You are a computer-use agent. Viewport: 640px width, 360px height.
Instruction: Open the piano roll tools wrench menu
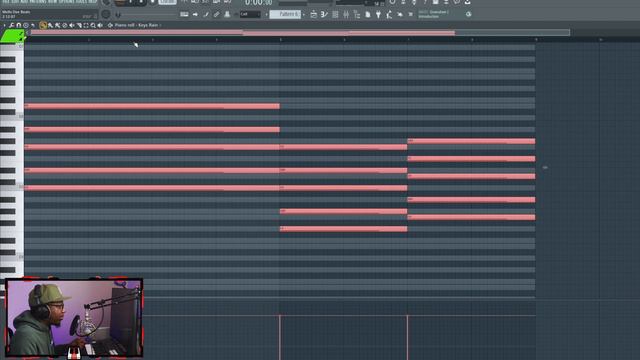[11, 25]
